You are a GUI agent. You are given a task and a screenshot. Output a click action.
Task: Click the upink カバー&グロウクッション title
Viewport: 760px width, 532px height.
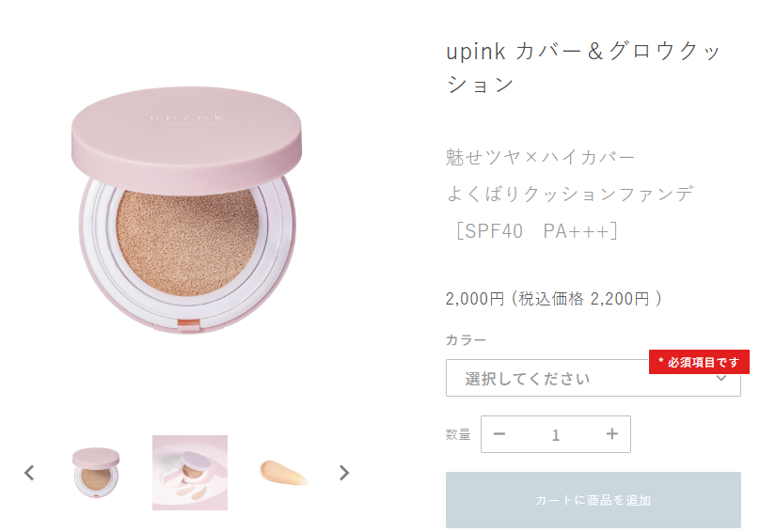(583, 68)
